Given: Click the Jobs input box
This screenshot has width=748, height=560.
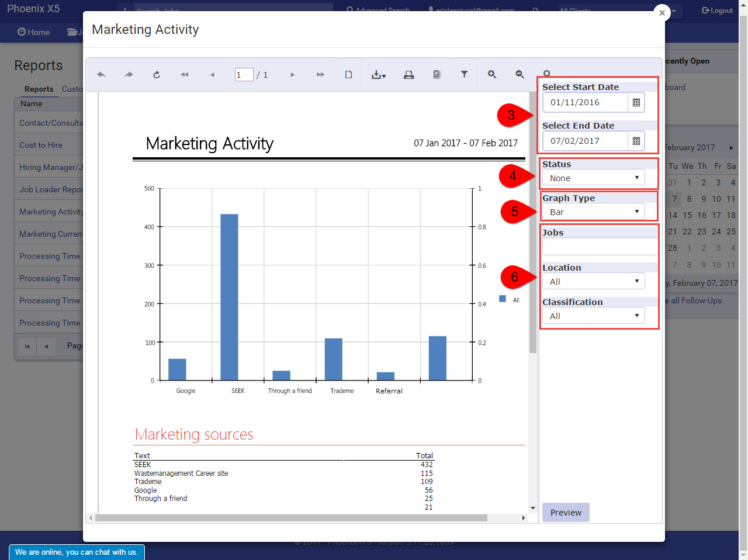Looking at the screenshot, I should 600,247.
